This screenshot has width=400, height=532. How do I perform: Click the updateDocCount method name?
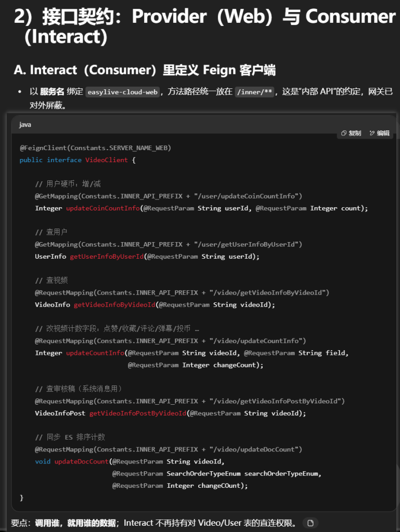[x=81, y=462]
